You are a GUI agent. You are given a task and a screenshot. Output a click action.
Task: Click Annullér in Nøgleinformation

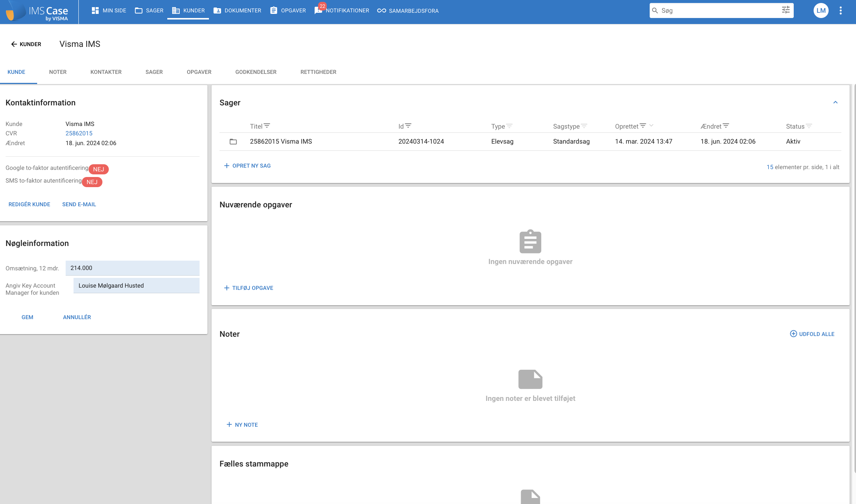[x=77, y=317]
